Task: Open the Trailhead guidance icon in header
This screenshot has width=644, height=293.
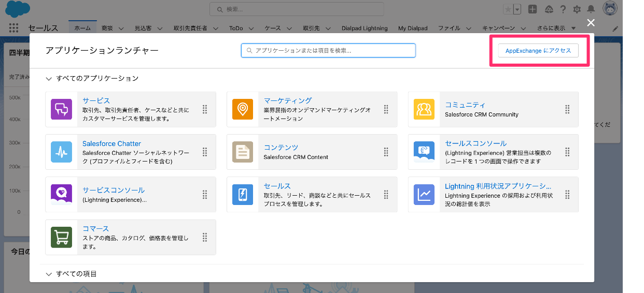Action: (x=548, y=9)
